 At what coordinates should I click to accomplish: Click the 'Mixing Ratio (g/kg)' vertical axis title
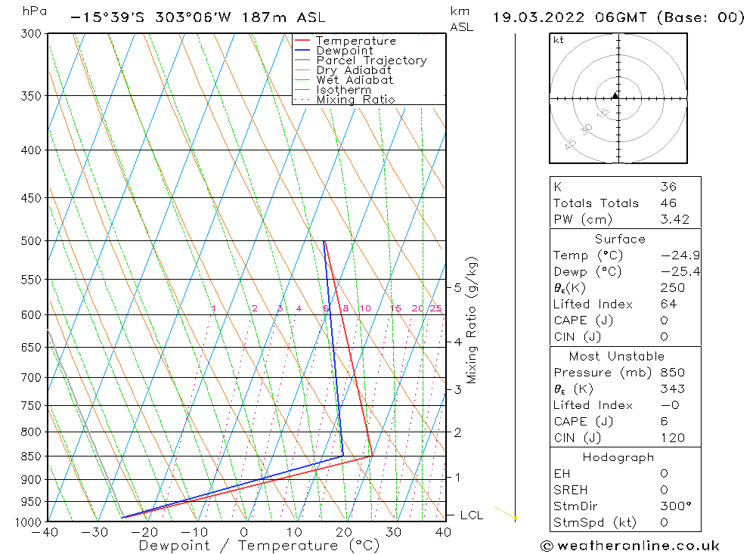point(472,320)
